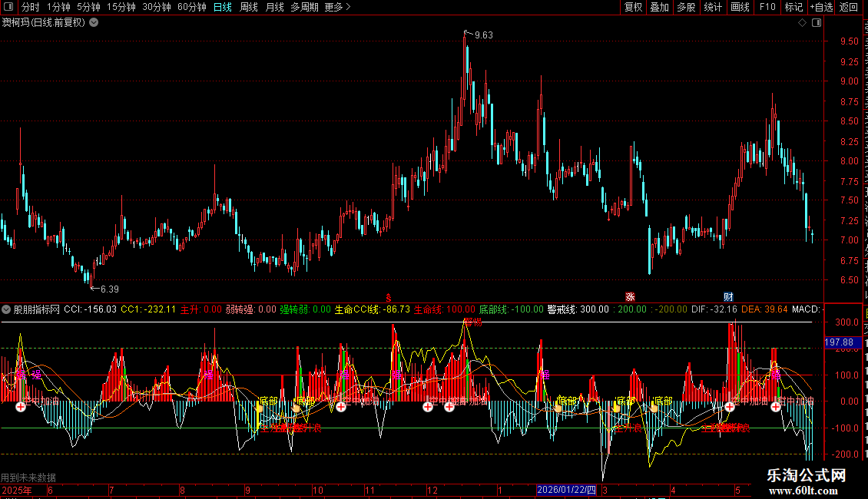Click the 2026/01/22/四 date marker on timeline

click(x=566, y=490)
